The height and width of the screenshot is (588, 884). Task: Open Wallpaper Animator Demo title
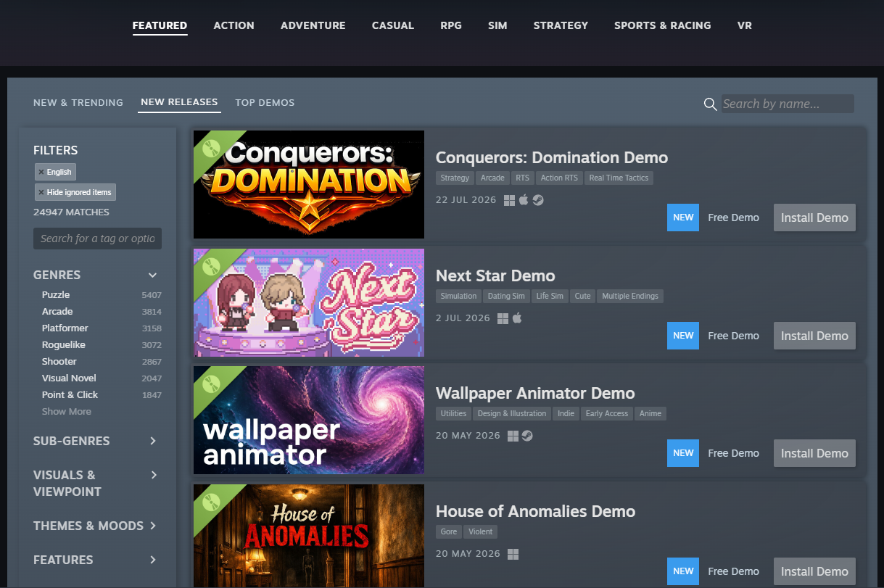[535, 393]
